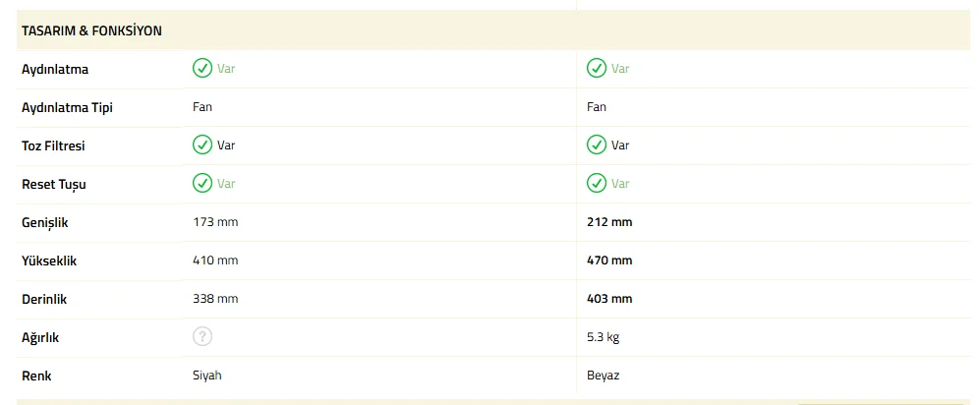Click Toz Filtresi checkmark in second product column
This screenshot has height=405, width=980.
pyautogui.click(x=597, y=145)
